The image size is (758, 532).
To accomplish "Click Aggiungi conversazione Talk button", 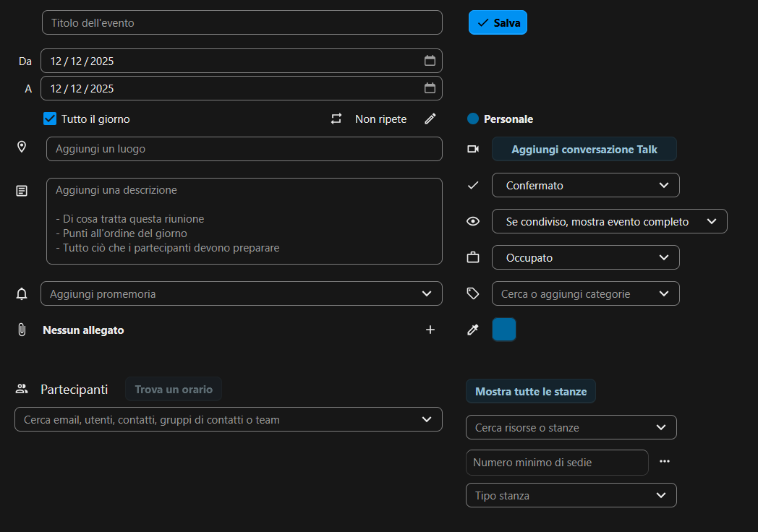I will click(584, 150).
